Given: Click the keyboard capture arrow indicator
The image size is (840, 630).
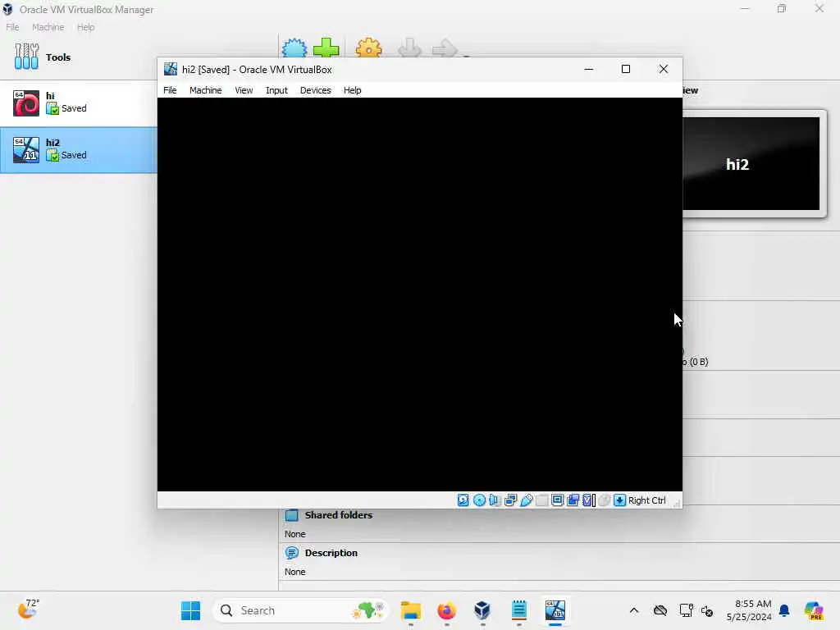Looking at the screenshot, I should point(620,500).
